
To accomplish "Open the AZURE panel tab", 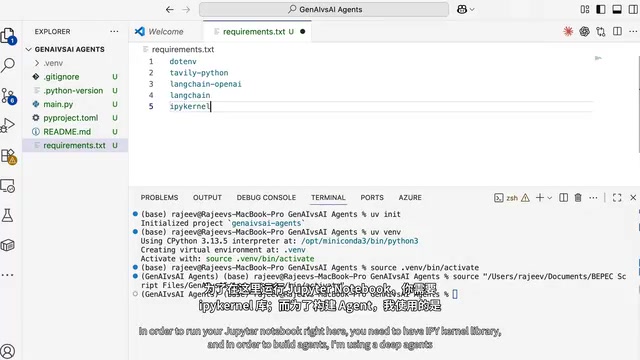I will tap(410, 198).
